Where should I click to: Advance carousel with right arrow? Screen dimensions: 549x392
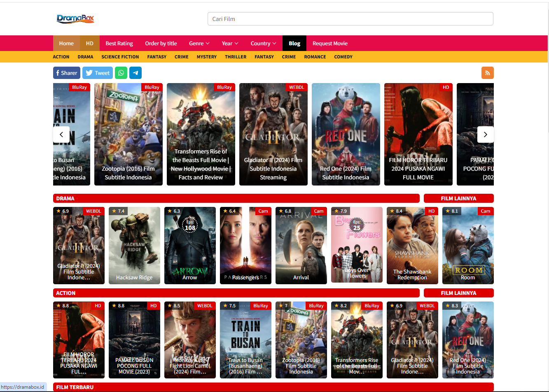point(485,135)
